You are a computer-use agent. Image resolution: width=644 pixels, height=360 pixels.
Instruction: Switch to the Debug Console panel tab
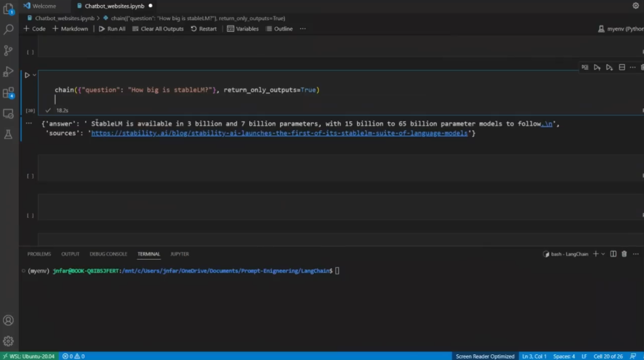pyautogui.click(x=108, y=254)
